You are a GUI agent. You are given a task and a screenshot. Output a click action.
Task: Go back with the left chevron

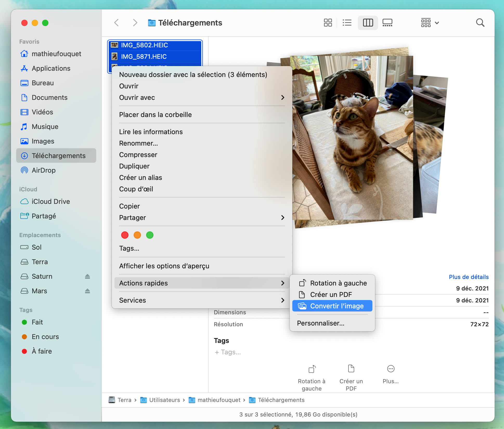point(117,23)
